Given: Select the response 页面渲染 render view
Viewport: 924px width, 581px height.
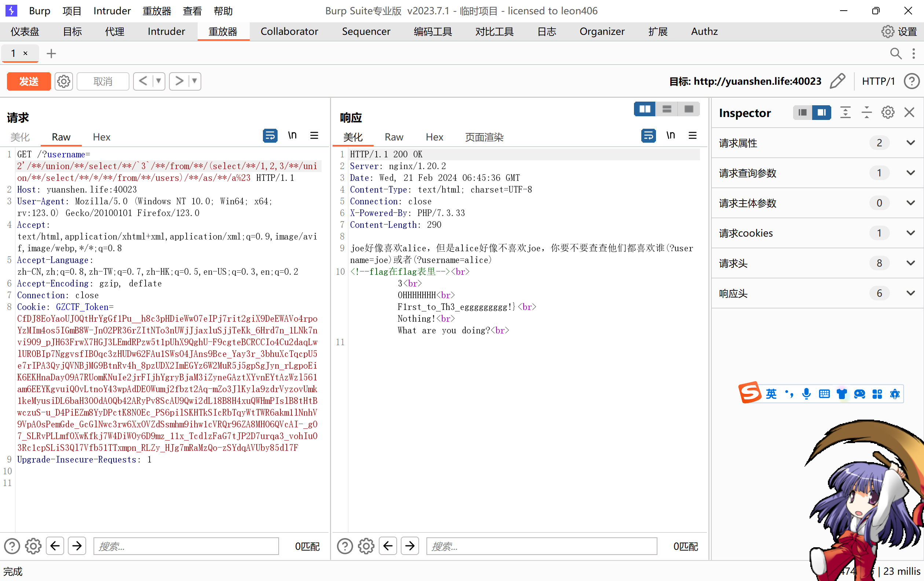Looking at the screenshot, I should click(484, 137).
